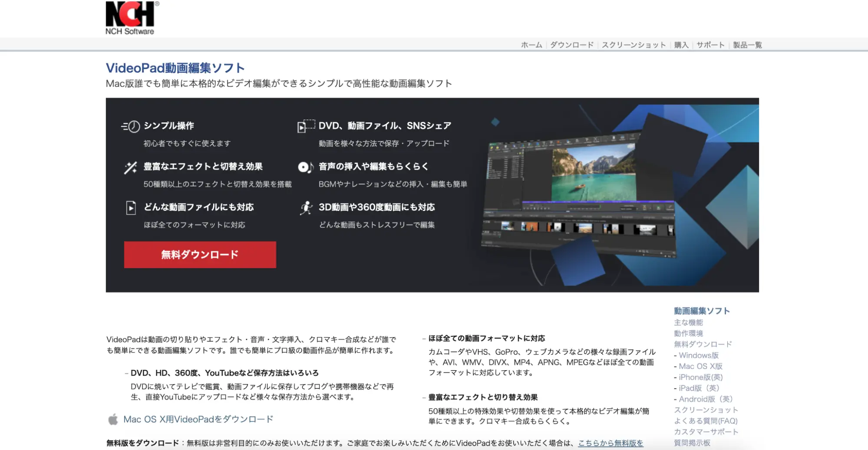Click the こちらから無料版を link
This screenshot has width=868, height=450.
[x=611, y=443]
